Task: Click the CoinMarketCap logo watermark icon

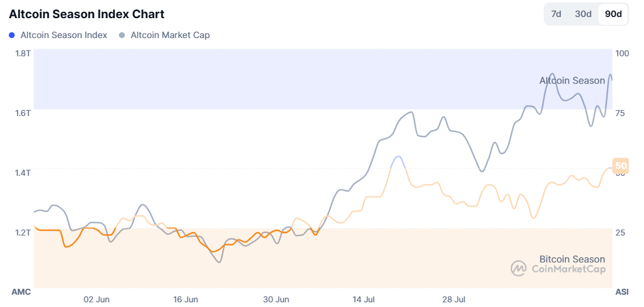Action: click(x=519, y=268)
